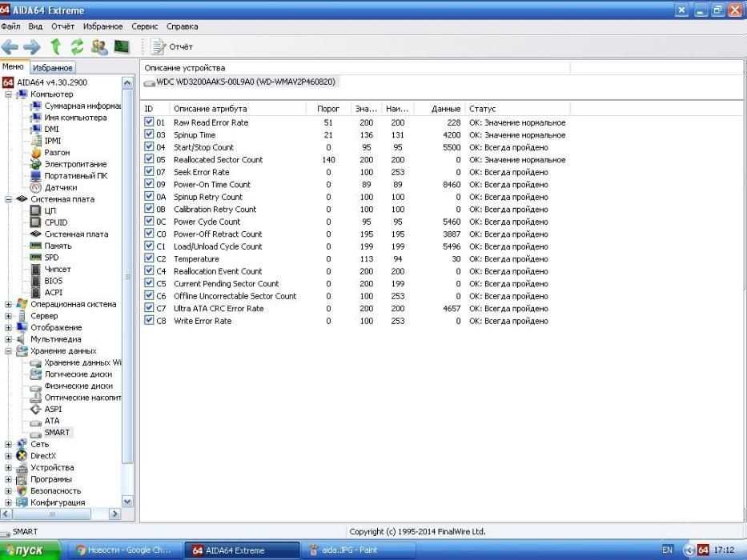
Task: Refresh the page with green arrows icon
Action: [x=77, y=46]
